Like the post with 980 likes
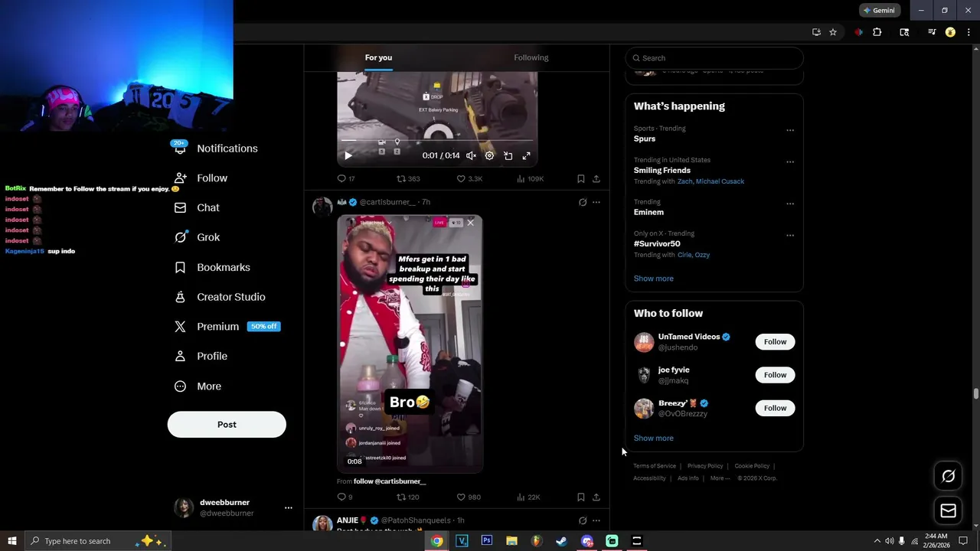This screenshot has width=980, height=551. click(469, 497)
